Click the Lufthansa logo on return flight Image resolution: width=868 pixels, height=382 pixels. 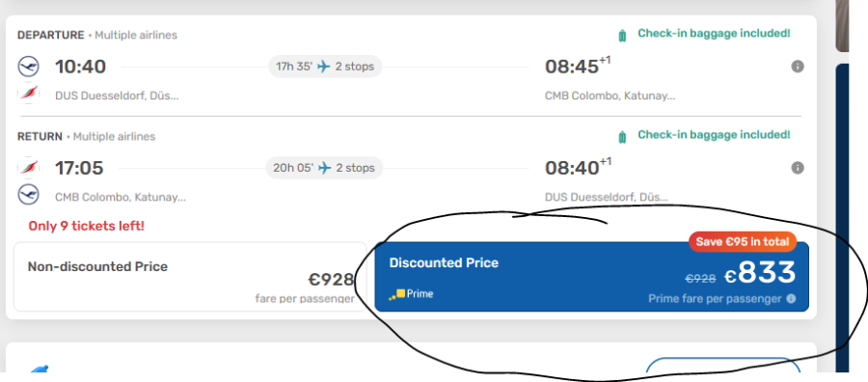[28, 194]
